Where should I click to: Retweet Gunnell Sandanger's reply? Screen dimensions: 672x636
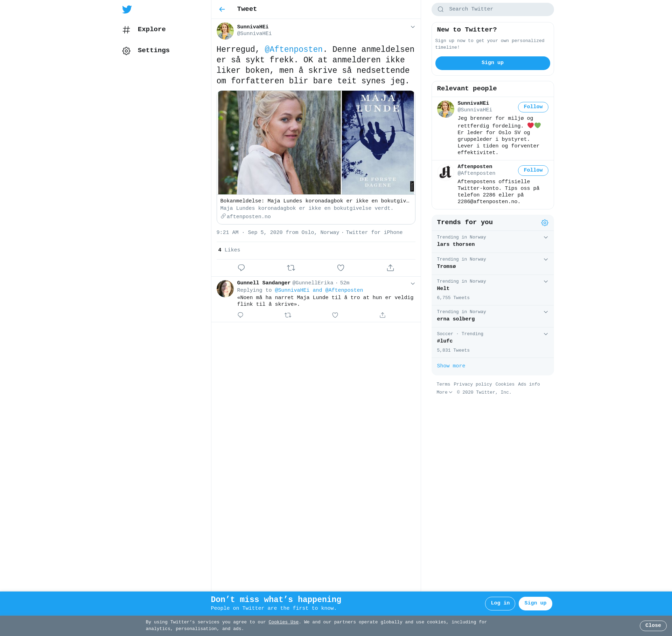(x=288, y=315)
